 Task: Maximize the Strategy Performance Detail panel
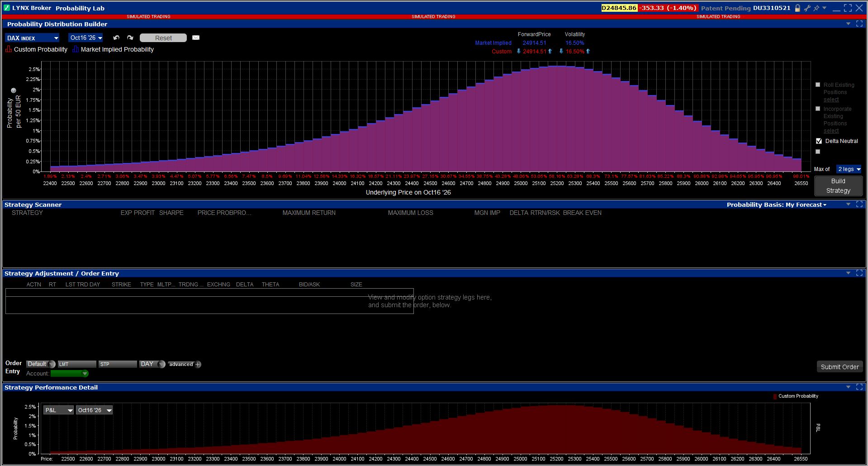(x=859, y=387)
